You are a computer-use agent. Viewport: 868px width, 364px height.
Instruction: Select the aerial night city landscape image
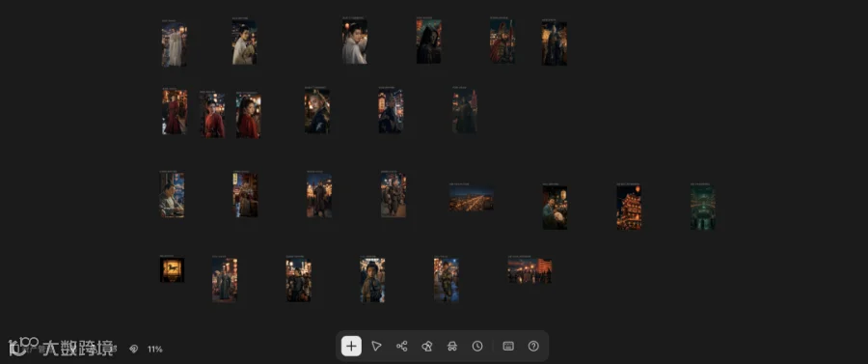click(472, 198)
